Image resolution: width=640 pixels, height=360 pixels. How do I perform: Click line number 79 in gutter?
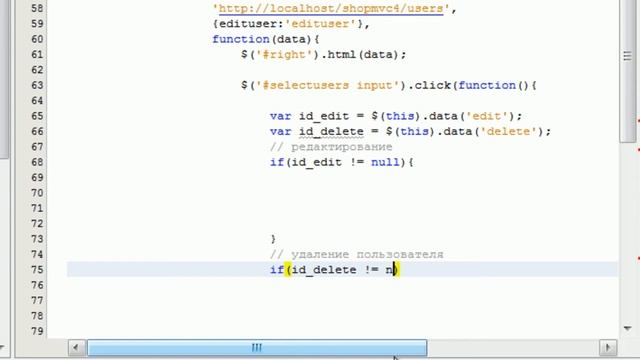37,331
